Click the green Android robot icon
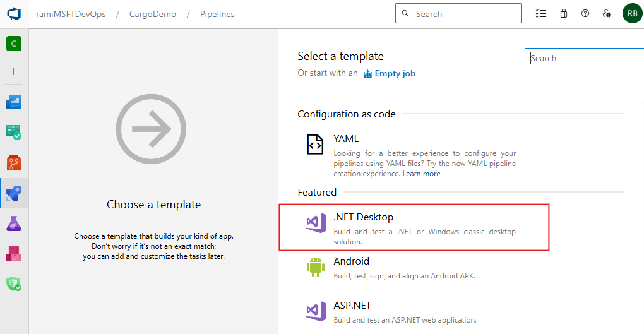The height and width of the screenshot is (334, 644). coord(316,267)
